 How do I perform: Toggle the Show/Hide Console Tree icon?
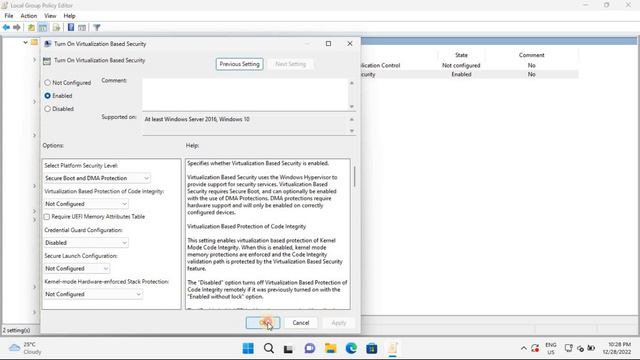pos(43,27)
